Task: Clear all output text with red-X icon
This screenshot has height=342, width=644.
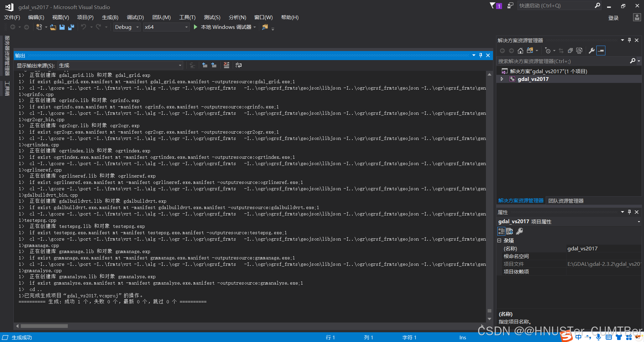Action: click(x=227, y=65)
